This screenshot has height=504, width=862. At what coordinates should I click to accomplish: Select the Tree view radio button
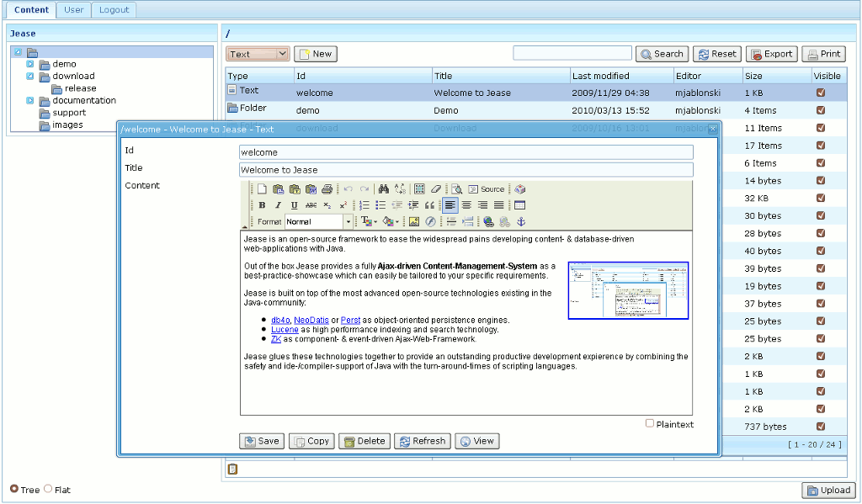tap(14, 489)
